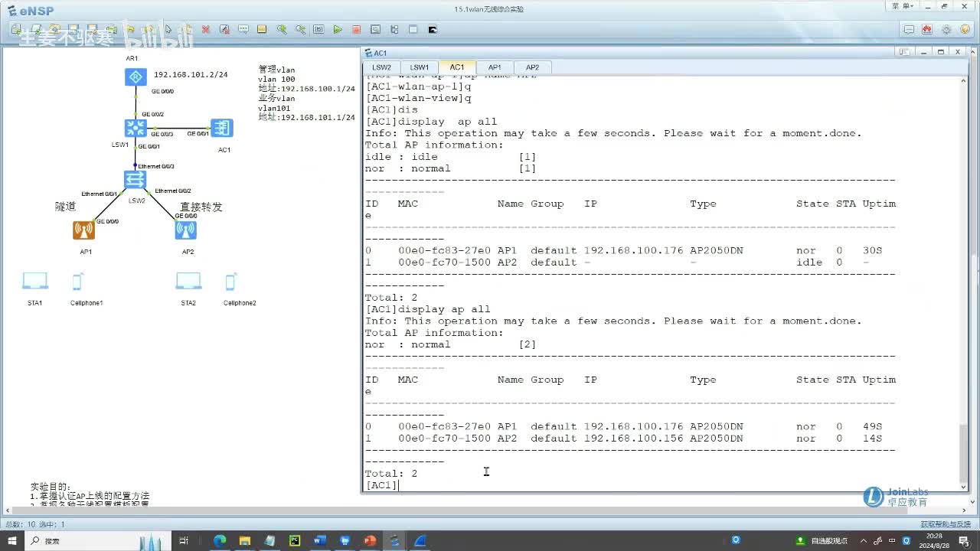Image resolution: width=980 pixels, height=551 pixels.
Task: Open Word from the taskbar
Action: [x=319, y=540]
